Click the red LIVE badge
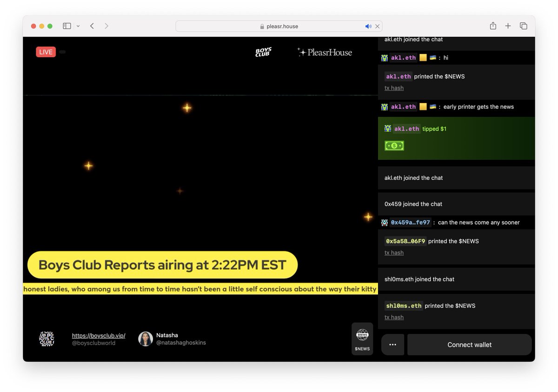The height and width of the screenshot is (392, 558). click(46, 52)
